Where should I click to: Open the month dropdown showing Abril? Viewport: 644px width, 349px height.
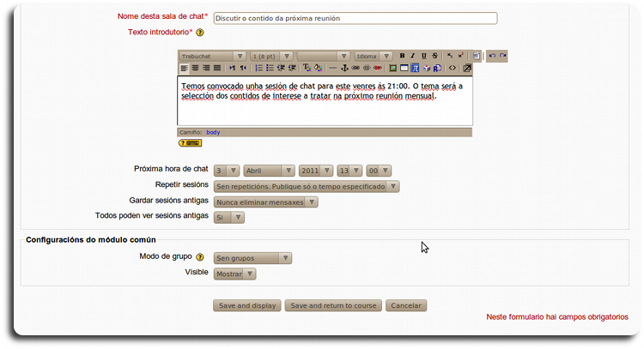point(269,171)
